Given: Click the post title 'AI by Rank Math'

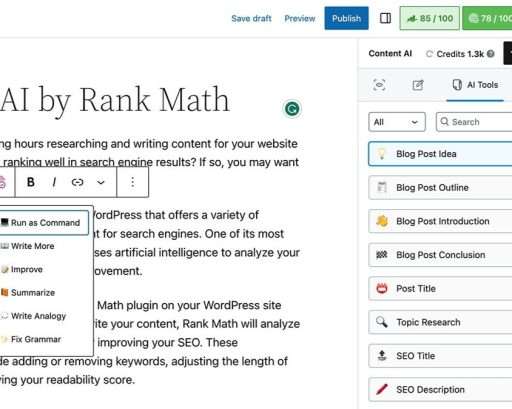Looking at the screenshot, I should 115,100.
